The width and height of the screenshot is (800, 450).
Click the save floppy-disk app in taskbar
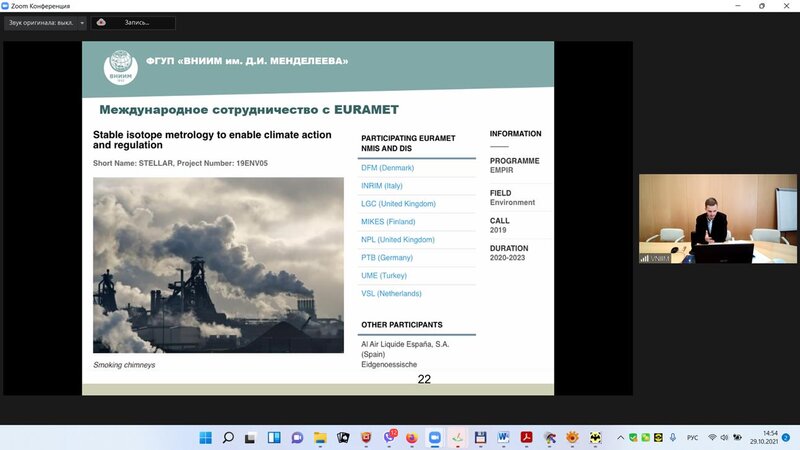point(480,438)
